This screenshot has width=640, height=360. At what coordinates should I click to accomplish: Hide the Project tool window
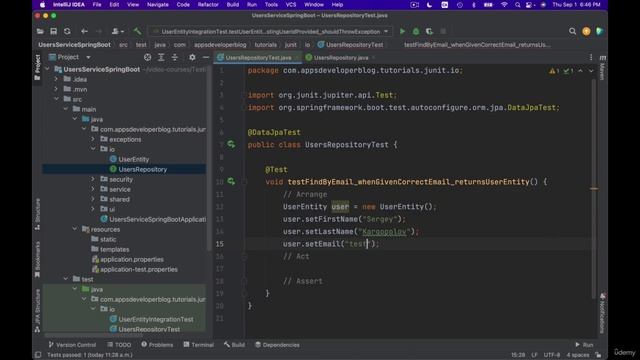click(206, 58)
